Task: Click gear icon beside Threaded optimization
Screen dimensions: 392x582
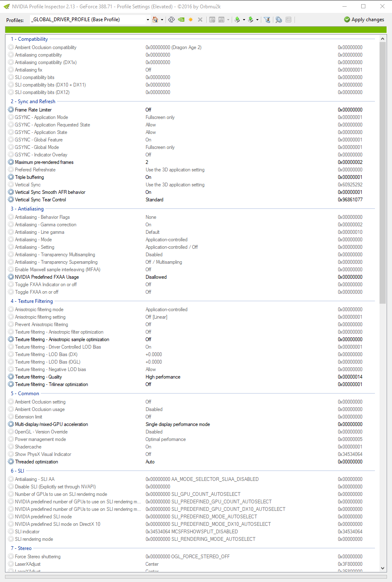Action: tap(11, 462)
